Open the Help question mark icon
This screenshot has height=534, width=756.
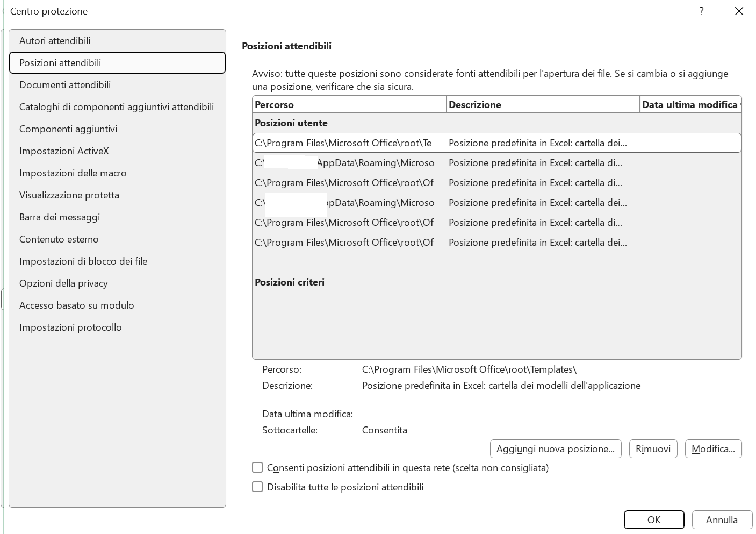701,11
